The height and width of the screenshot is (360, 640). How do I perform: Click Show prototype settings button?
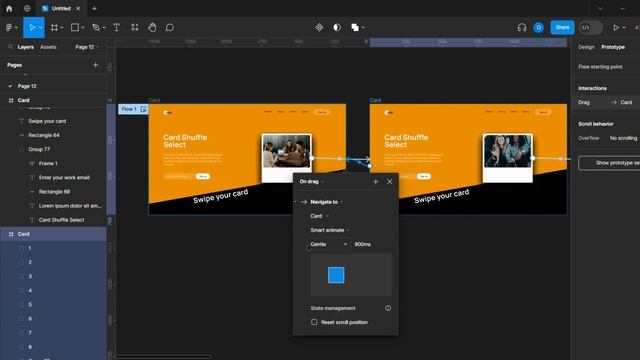tap(609, 163)
